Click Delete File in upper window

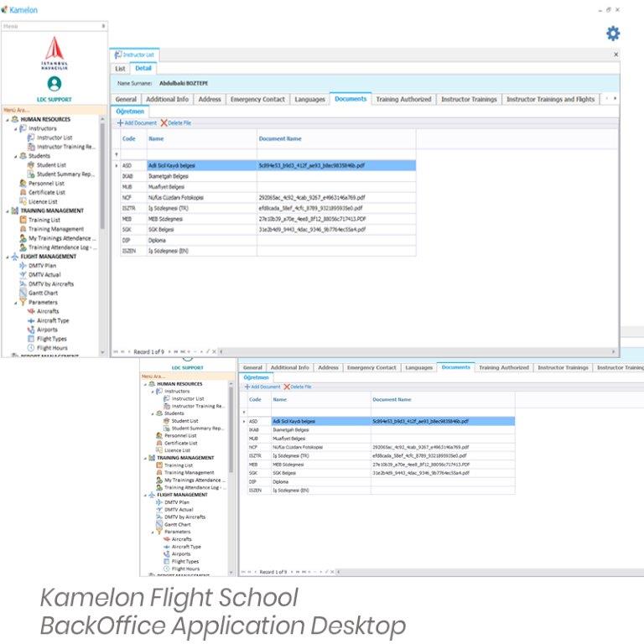[x=176, y=122]
